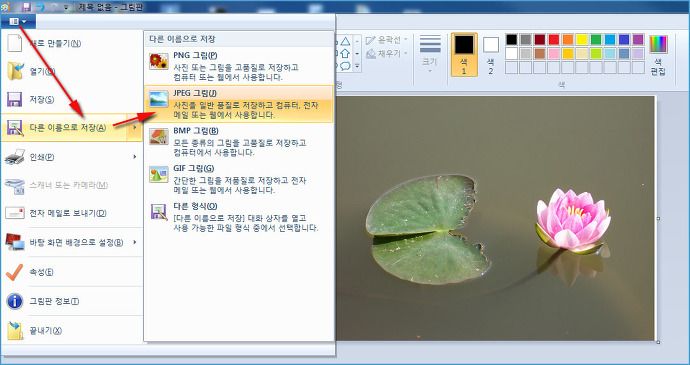Pick the black palette swatch
Screen dimensions: 690x365
coord(511,40)
